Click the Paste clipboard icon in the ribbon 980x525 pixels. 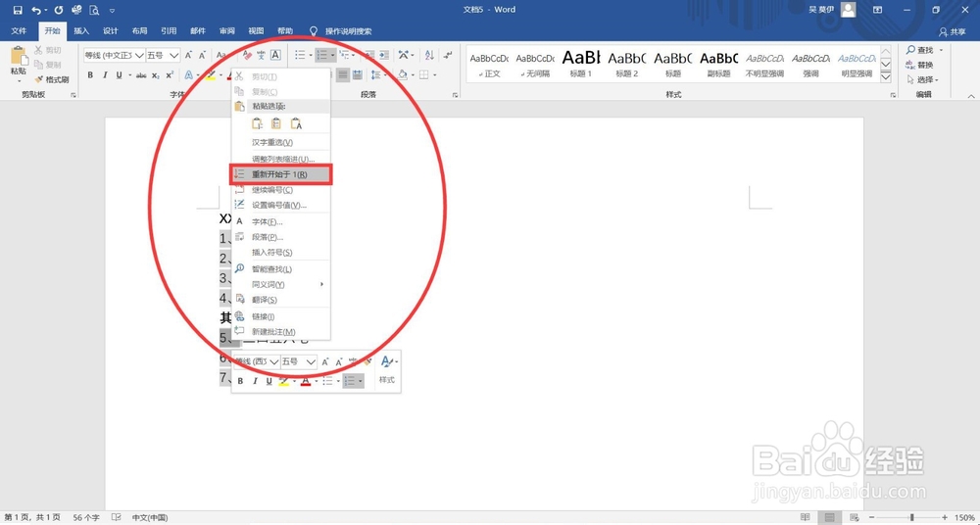click(x=18, y=56)
